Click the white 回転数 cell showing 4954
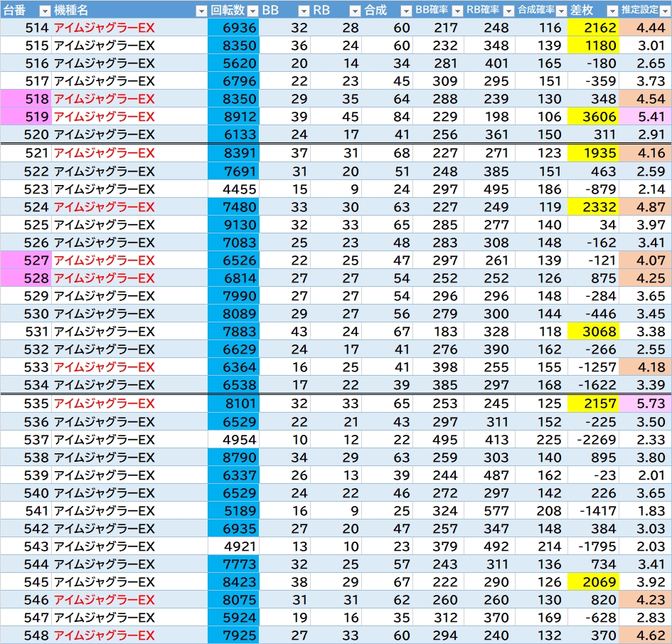The image size is (672, 644). tap(233, 440)
